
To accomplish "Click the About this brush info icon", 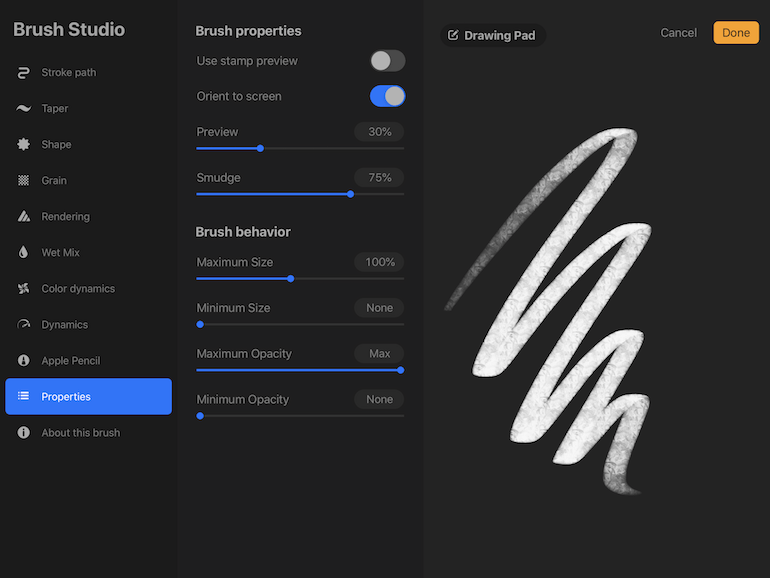I will pyautogui.click(x=23, y=433).
